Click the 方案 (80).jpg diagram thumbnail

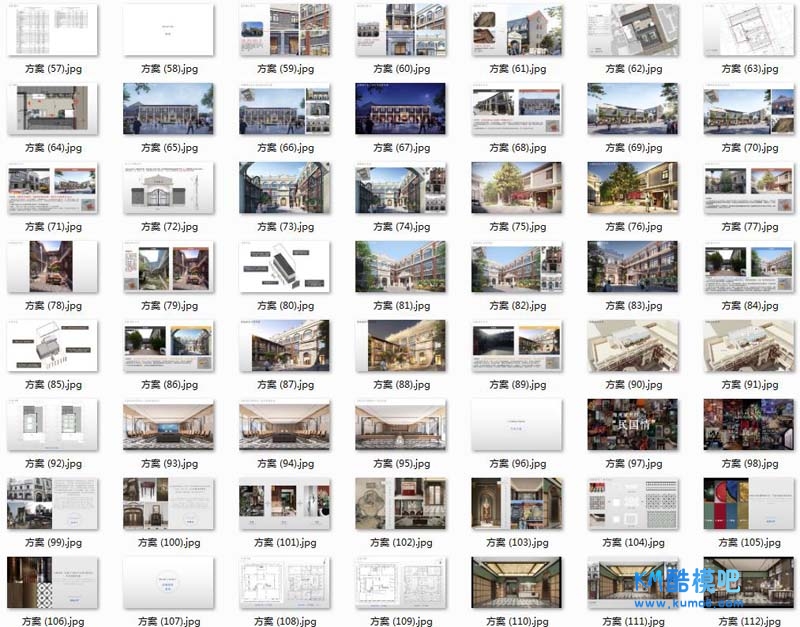click(284, 266)
